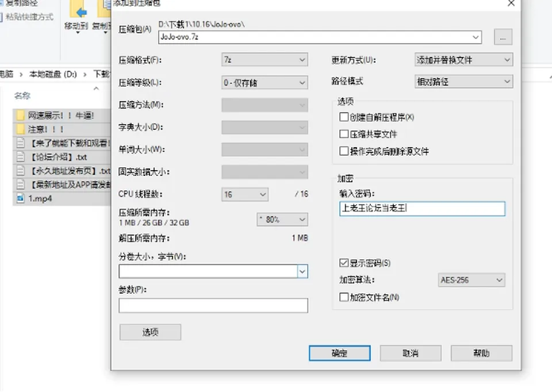Expand the chevron before 本地磁盘 (D:) breadcrumb
552x392 pixels.
pyautogui.click(x=21, y=74)
